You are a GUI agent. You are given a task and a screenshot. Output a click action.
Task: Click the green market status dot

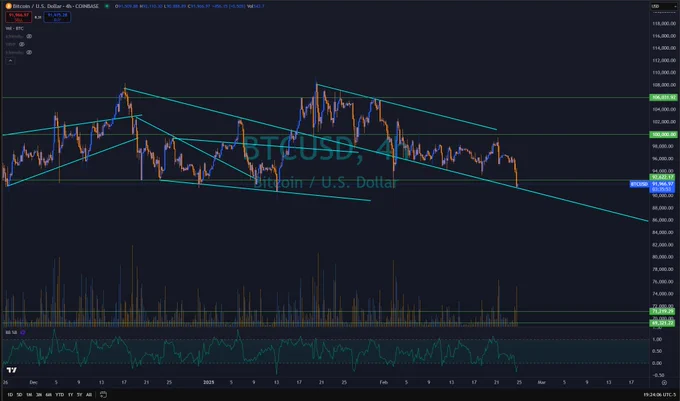pyautogui.click(x=107, y=6)
